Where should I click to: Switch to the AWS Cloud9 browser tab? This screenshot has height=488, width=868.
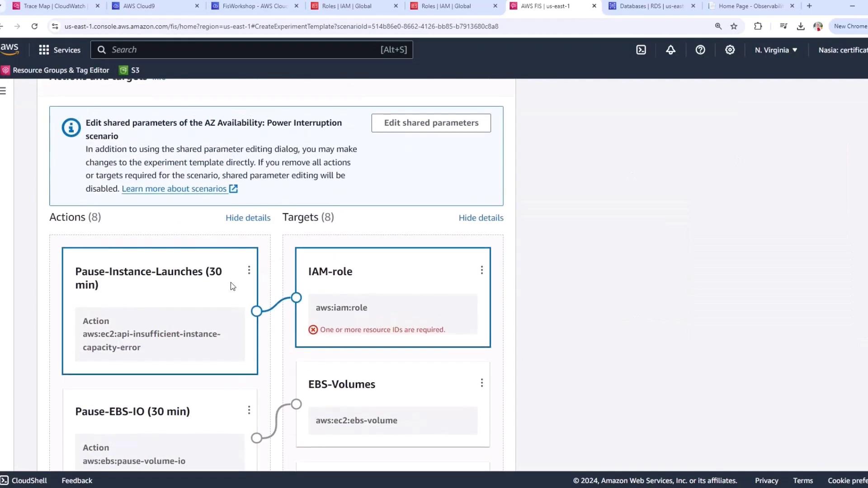139,6
